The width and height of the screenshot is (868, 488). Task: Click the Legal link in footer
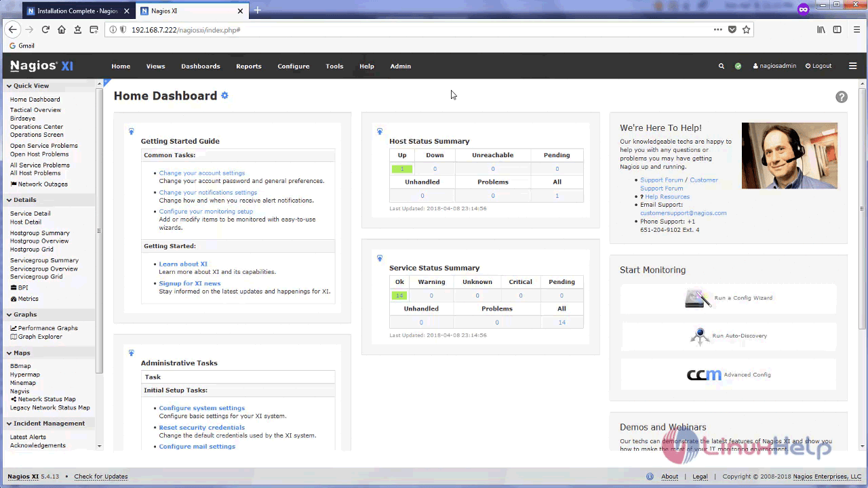click(x=700, y=476)
